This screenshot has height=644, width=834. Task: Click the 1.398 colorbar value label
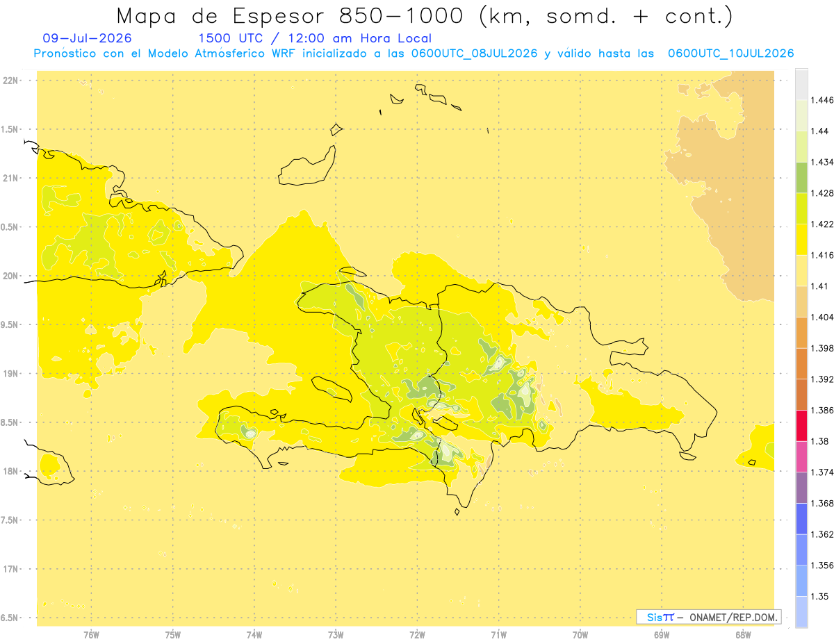click(x=822, y=348)
